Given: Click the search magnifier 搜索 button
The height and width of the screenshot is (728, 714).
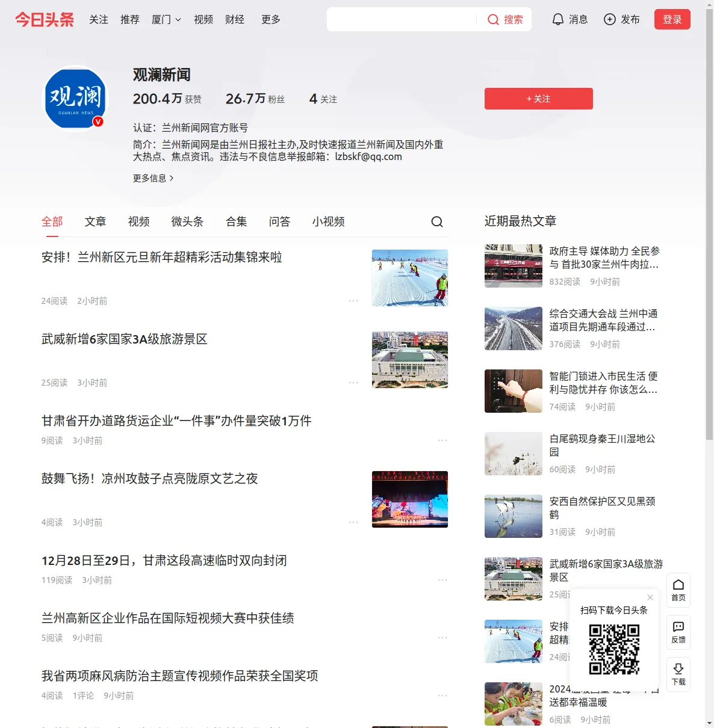Looking at the screenshot, I should click(x=505, y=20).
